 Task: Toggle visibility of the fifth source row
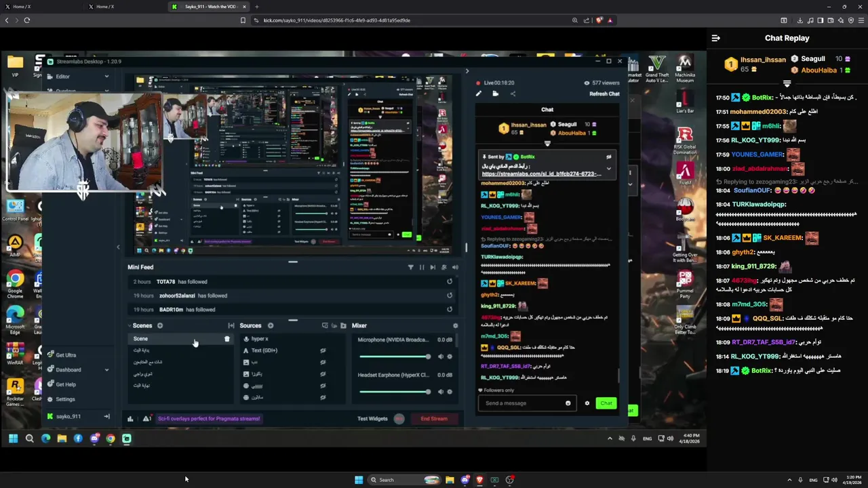323,386
